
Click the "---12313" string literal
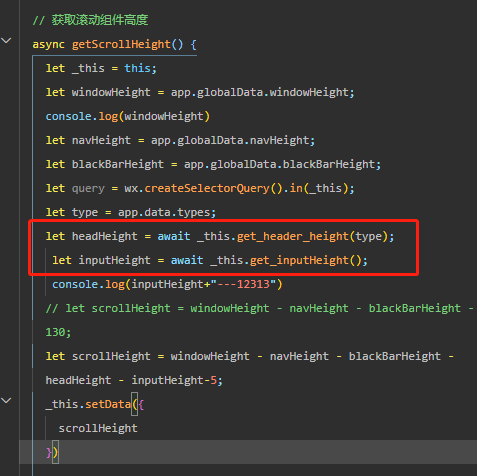[243, 284]
